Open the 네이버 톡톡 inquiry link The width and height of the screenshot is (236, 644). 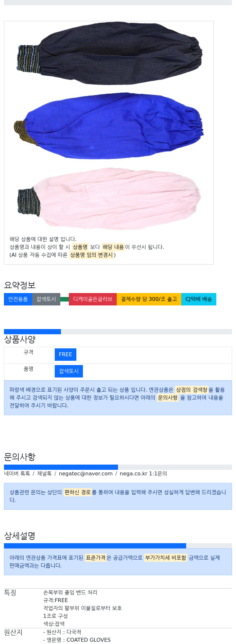point(17,473)
